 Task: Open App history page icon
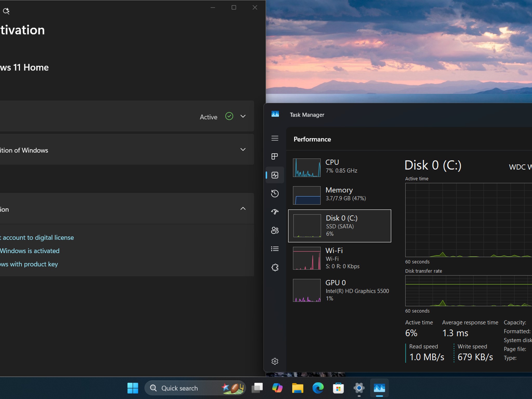point(275,194)
